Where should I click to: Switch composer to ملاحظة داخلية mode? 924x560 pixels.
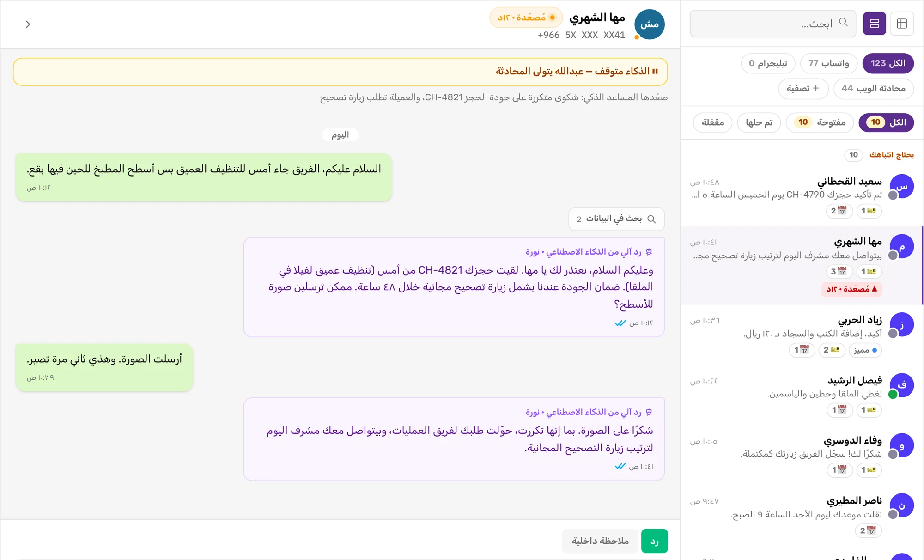pos(600,541)
